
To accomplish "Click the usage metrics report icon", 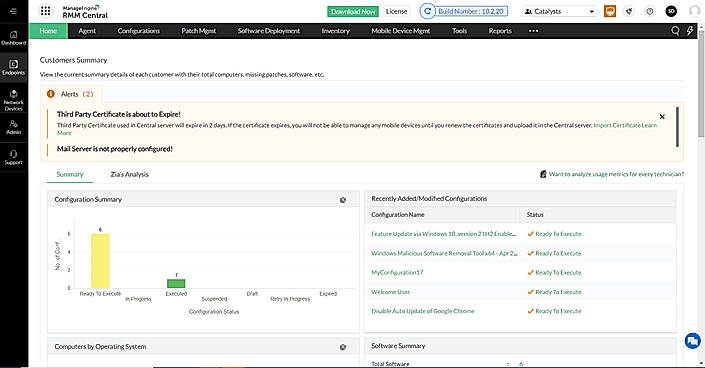I will 543,174.
